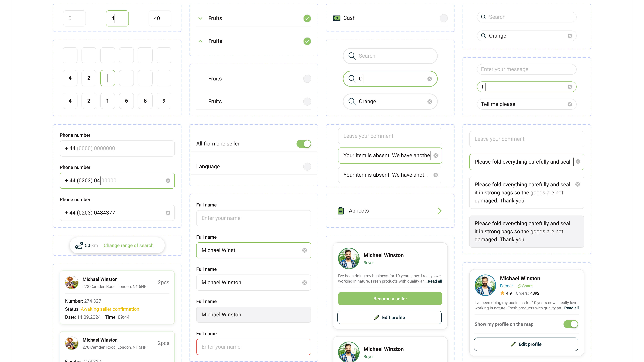
Task: Clear the small Orange search field at top right
Action: [570, 36]
